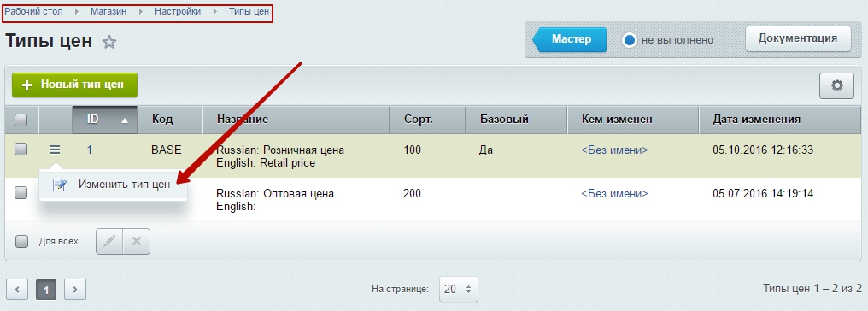Toggle the select-all checkbox in the table header
This screenshot has width=868, height=311.
pos(21,120)
